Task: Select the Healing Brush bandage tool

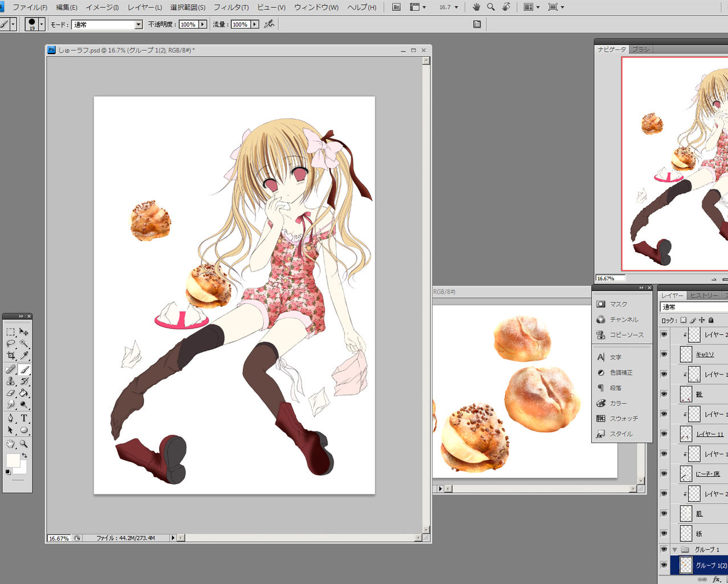Action: [x=11, y=369]
